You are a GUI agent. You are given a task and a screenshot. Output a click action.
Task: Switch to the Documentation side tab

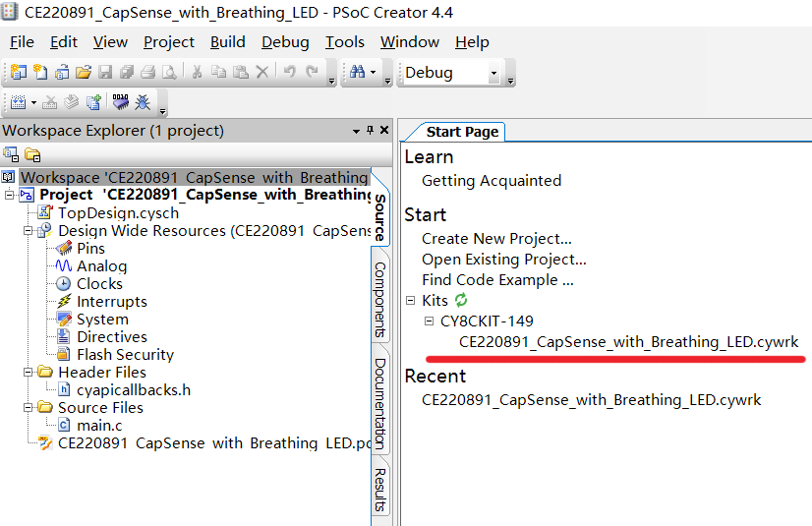click(x=380, y=404)
